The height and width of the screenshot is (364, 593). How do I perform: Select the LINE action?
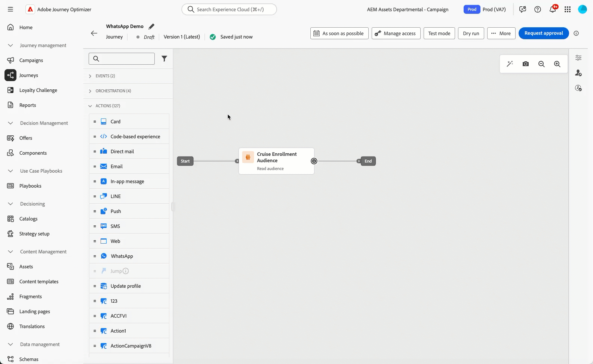(129, 196)
